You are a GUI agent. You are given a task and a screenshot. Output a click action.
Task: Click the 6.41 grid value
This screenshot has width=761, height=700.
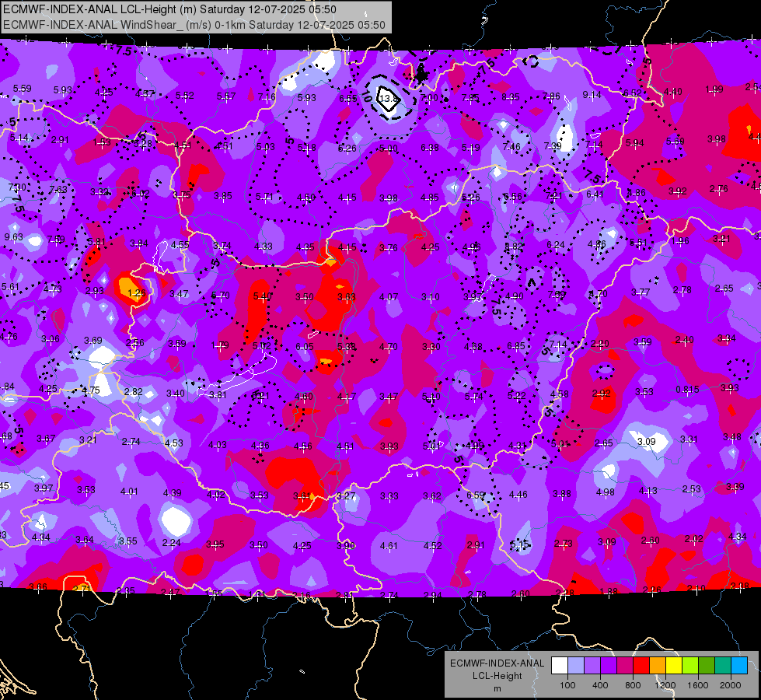595,194
